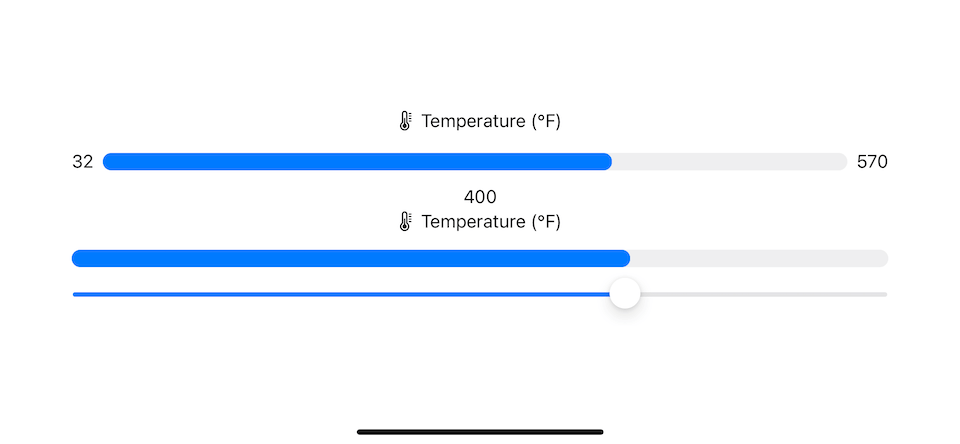Click the gauge's left end next to 32

click(110, 162)
